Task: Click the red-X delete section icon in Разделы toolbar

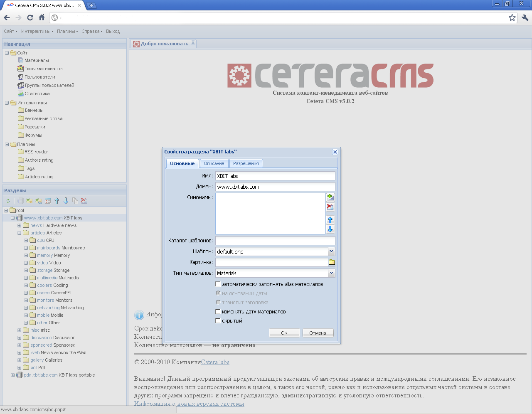Action: point(84,201)
